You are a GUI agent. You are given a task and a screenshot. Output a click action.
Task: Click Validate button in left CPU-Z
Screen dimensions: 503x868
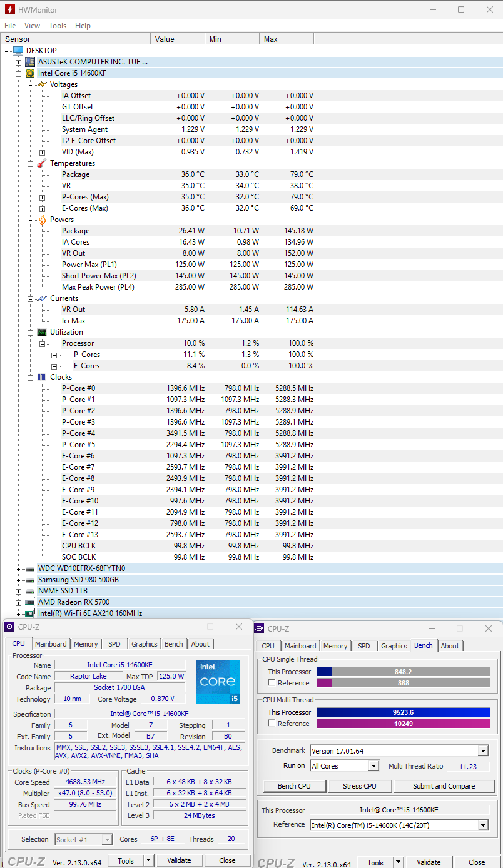click(x=179, y=860)
